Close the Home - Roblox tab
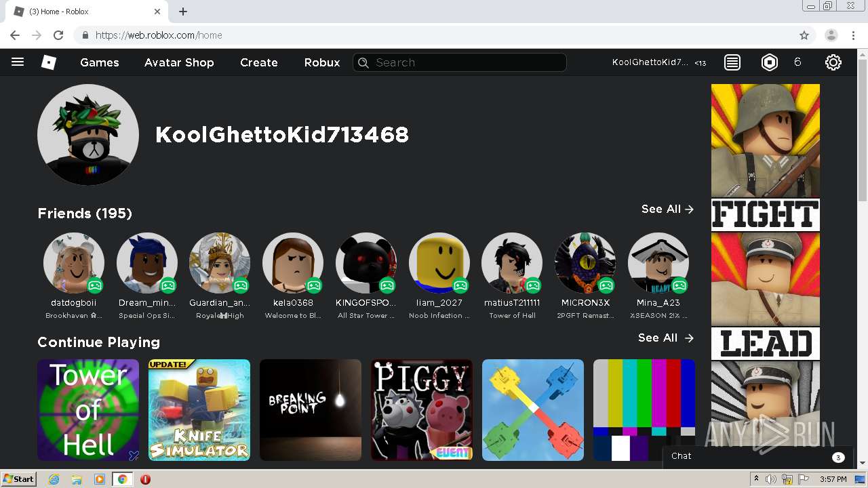Screen dimensions: 868x488 coord(157,12)
